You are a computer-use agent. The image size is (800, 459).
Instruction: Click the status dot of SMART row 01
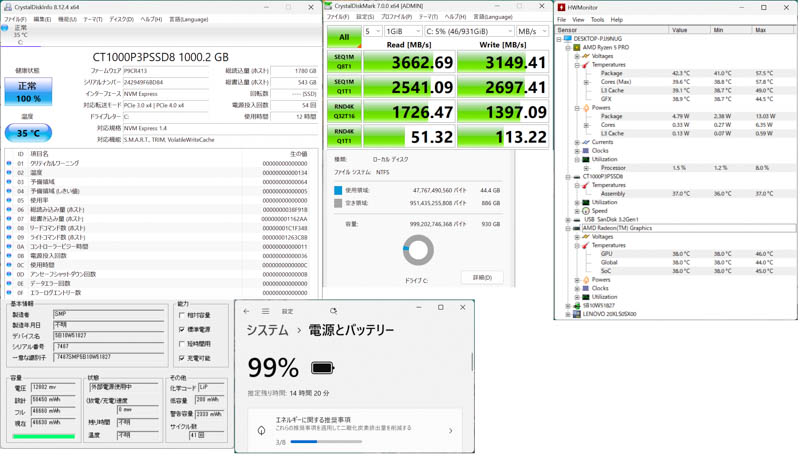coord(9,163)
